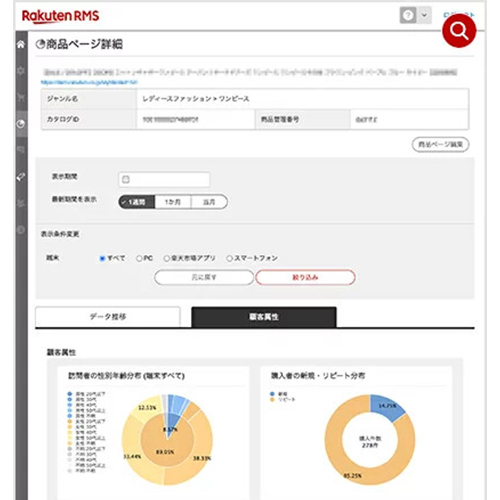Click the red 絞り込み filter button
The image size is (500, 500).
(305, 277)
